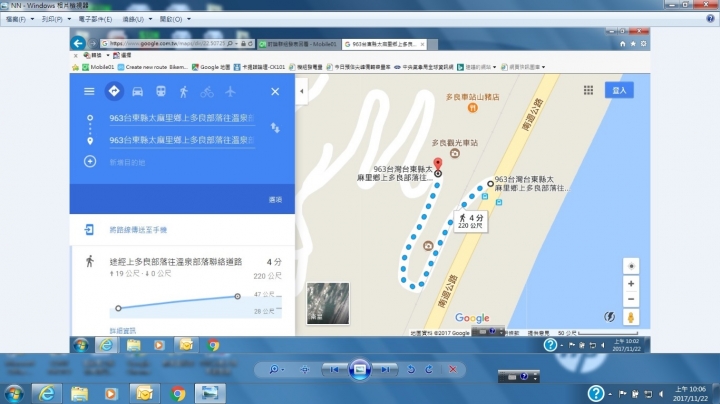Image resolution: width=720 pixels, height=404 pixels.
Task: Close the 963台東縣 browser tab
Action: (422, 44)
